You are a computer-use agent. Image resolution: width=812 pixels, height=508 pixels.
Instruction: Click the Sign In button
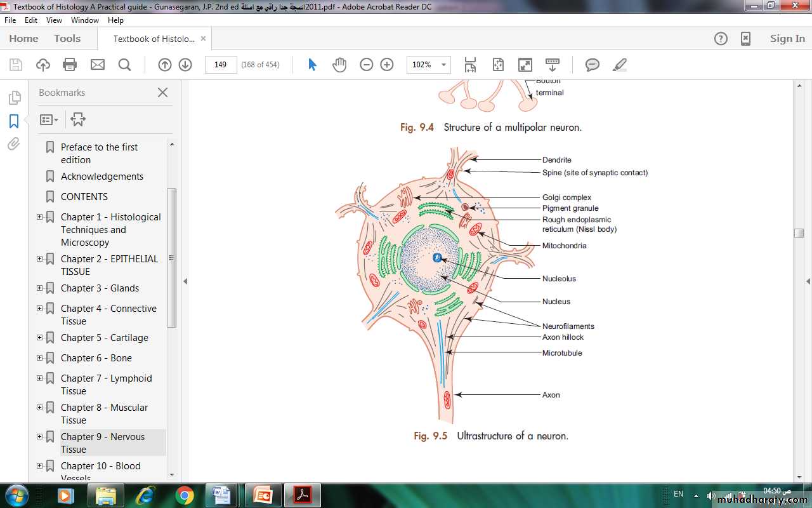(x=787, y=39)
